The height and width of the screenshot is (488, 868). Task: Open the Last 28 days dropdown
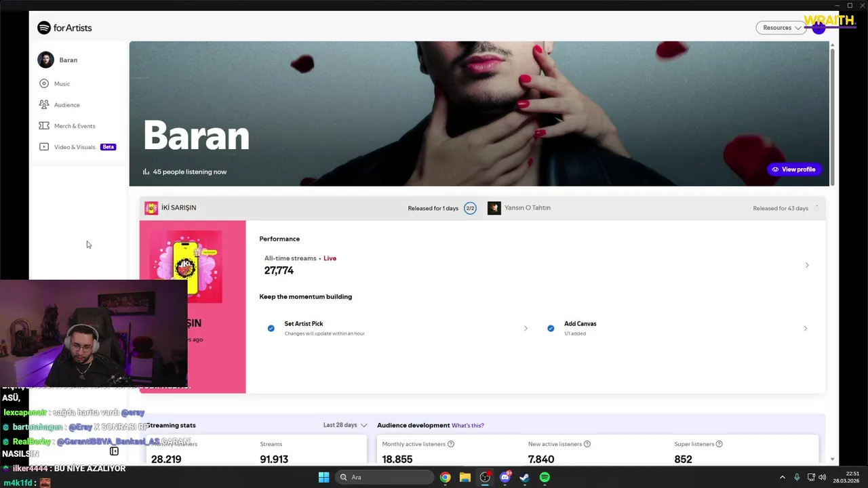point(345,425)
